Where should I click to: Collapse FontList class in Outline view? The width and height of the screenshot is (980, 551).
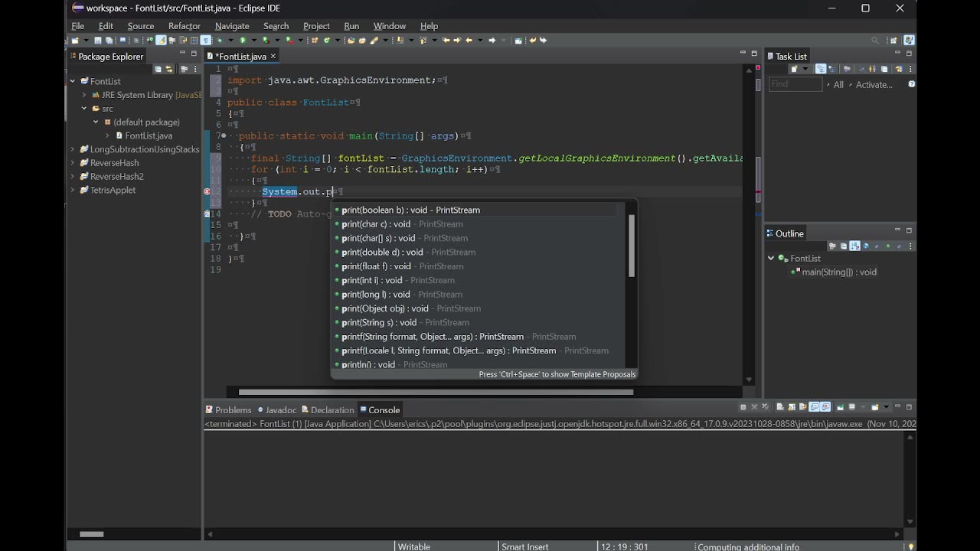[771, 258]
